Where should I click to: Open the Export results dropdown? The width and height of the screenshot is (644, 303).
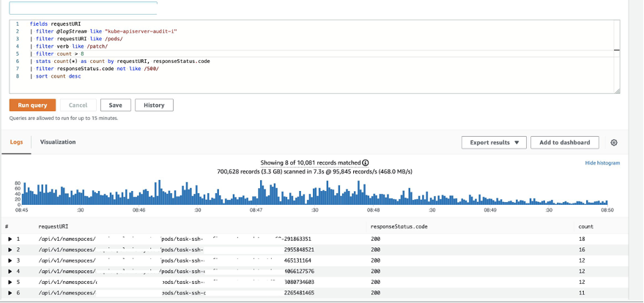pos(494,142)
